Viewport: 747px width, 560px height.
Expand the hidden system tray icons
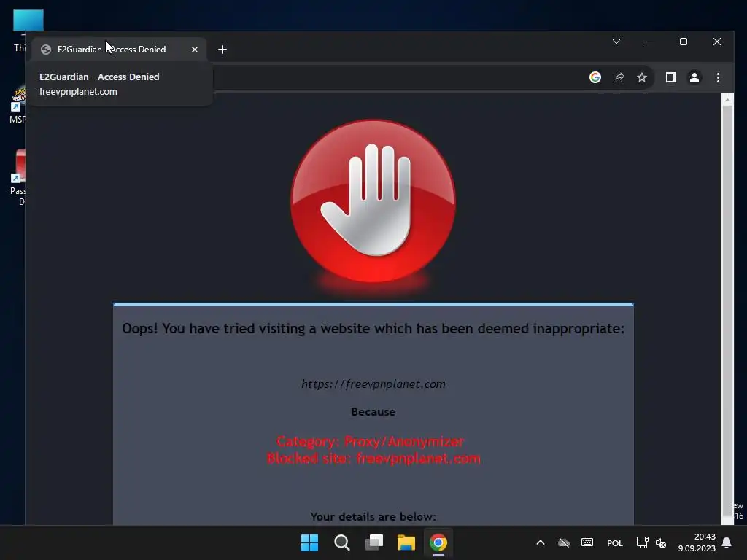click(x=541, y=542)
